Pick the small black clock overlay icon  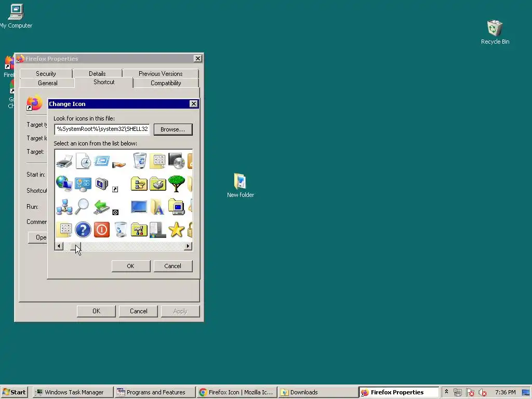pos(115,212)
